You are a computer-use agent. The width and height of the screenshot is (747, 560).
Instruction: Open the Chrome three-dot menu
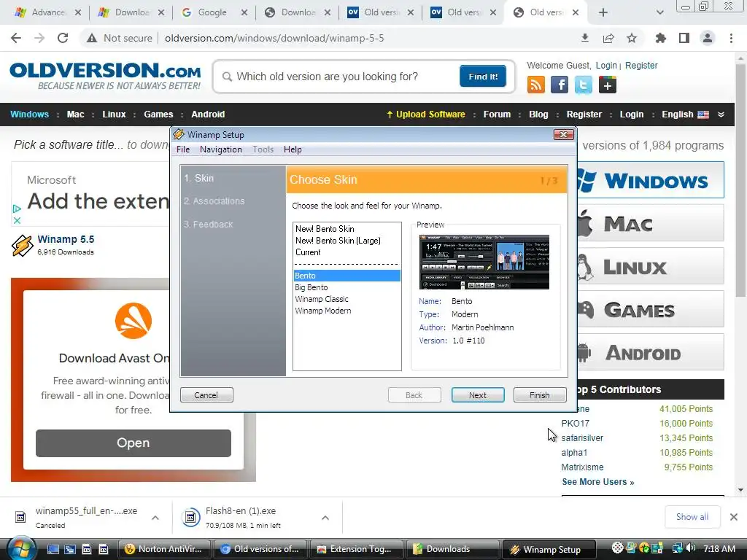pos(731,38)
